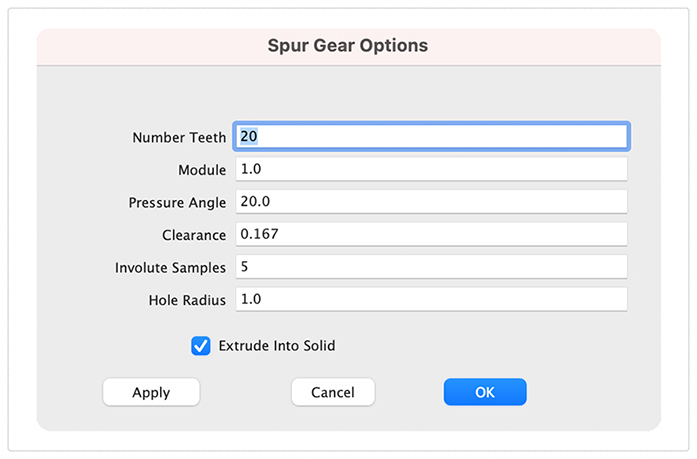The height and width of the screenshot is (459, 697).
Task: Click the Spur Gear Options title text
Action: [x=348, y=46]
